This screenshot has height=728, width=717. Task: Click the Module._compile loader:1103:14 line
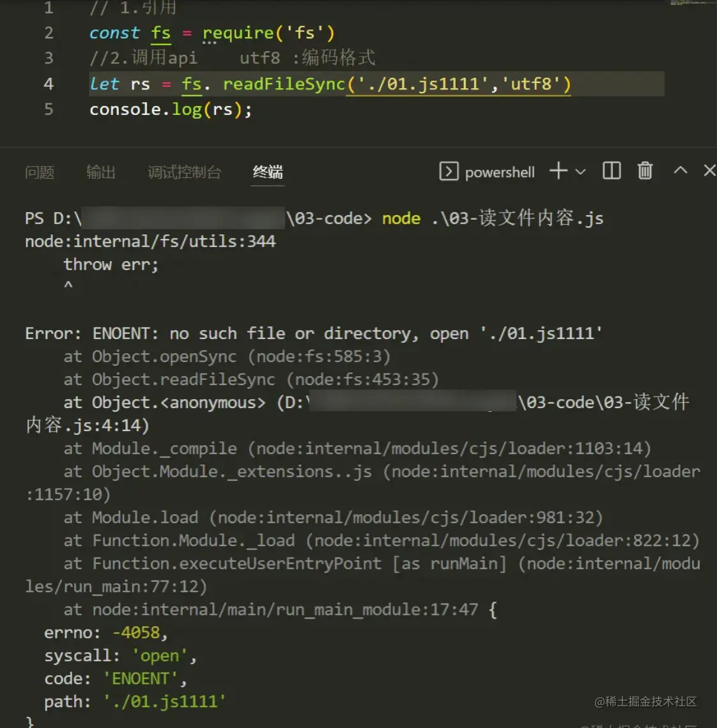(357, 448)
